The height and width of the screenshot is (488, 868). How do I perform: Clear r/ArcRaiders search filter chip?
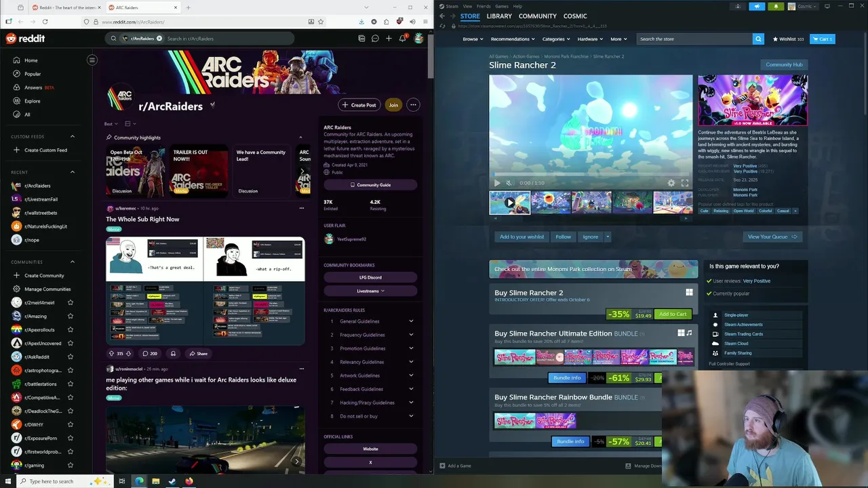159,39
